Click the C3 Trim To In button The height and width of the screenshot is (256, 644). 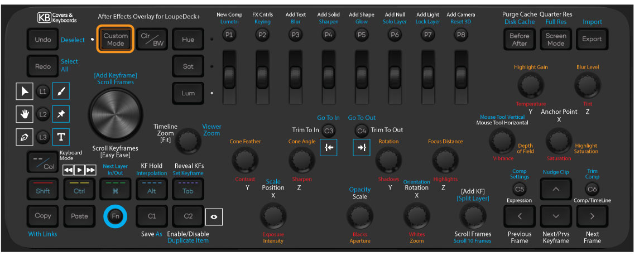(329, 131)
